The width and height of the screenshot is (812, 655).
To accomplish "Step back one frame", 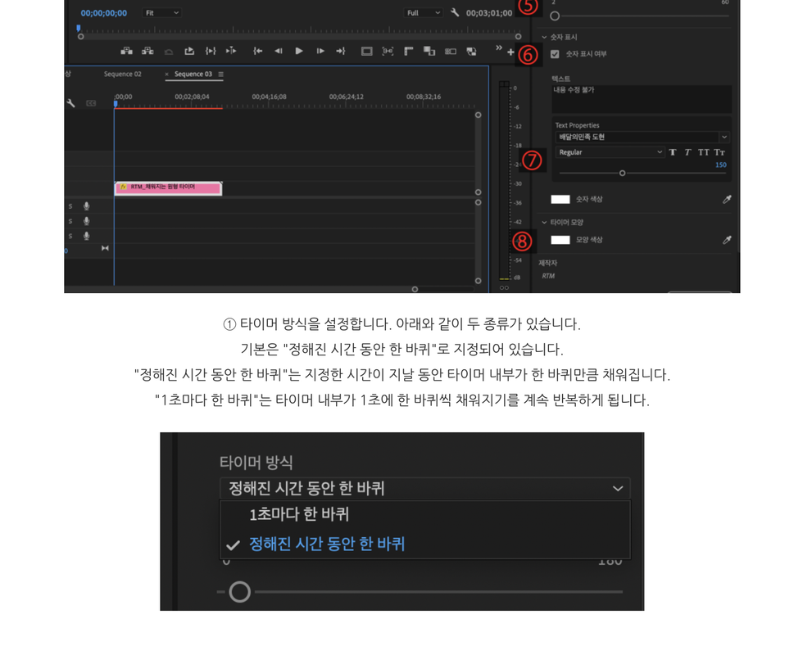I will [x=279, y=51].
